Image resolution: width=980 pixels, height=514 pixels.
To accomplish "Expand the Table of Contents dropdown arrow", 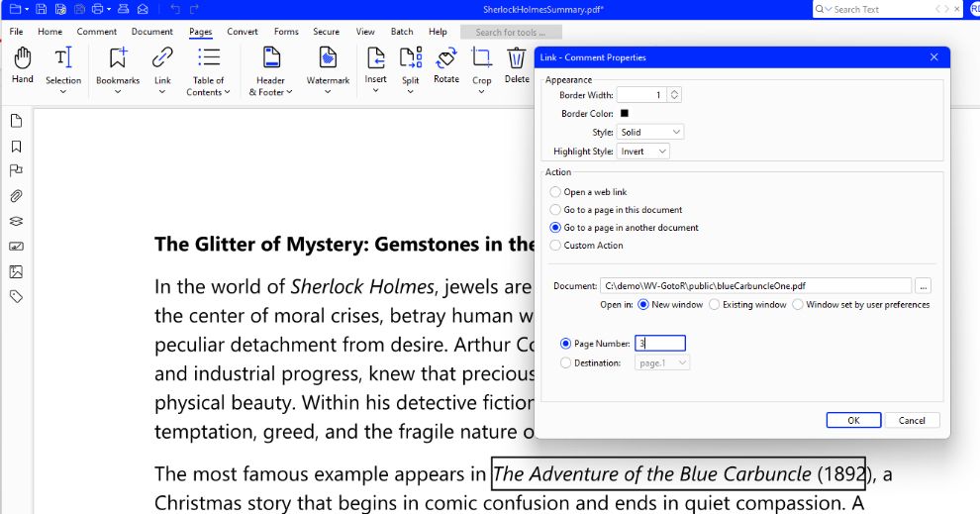I will (x=227, y=92).
